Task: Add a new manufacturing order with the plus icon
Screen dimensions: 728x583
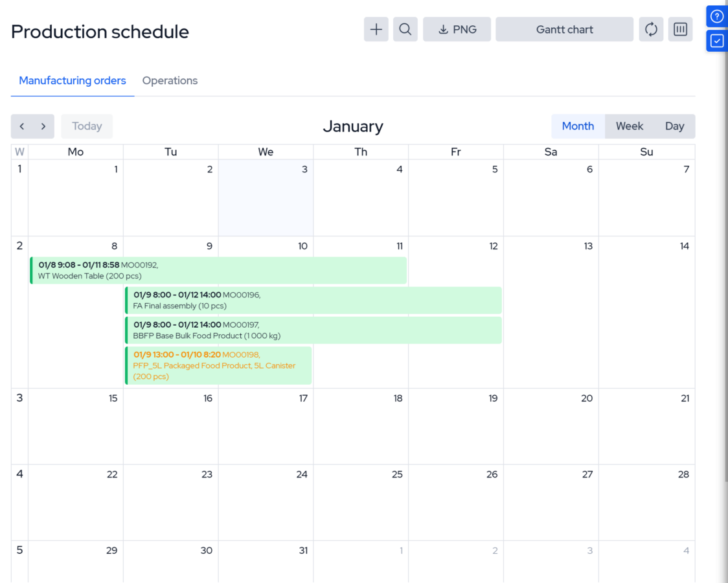Action: [376, 29]
